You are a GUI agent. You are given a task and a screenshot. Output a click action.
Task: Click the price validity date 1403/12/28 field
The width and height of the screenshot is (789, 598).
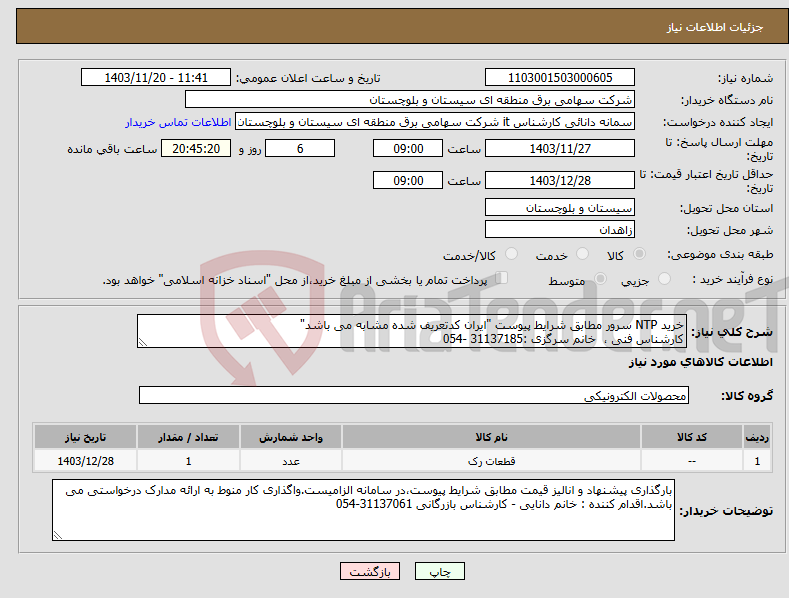560,180
